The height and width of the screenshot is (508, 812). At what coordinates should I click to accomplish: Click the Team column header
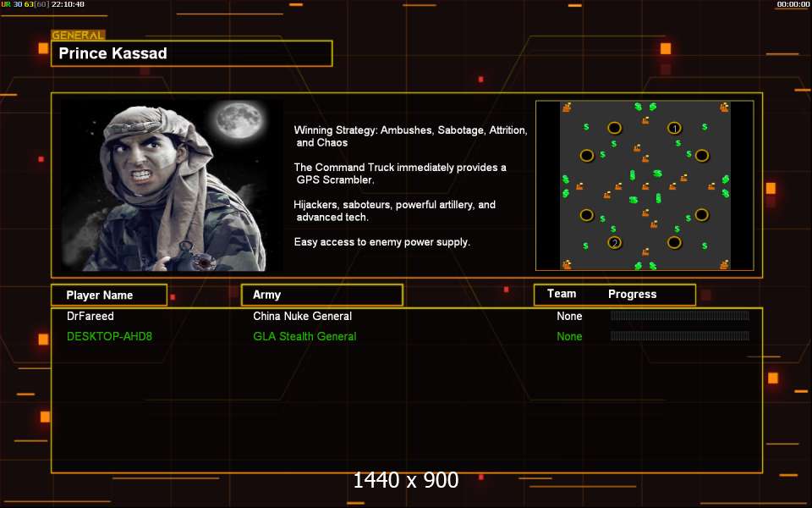[x=562, y=294]
